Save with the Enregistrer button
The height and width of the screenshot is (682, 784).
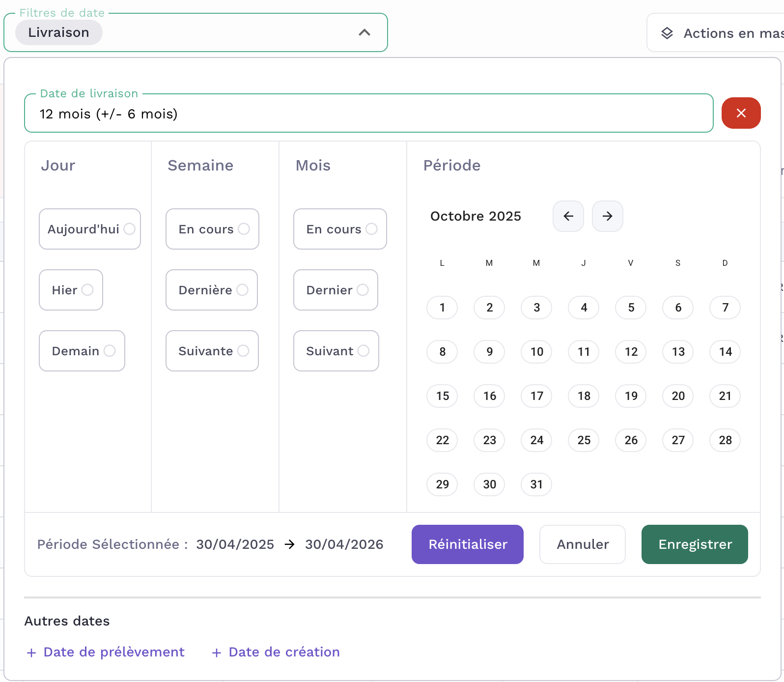point(694,544)
